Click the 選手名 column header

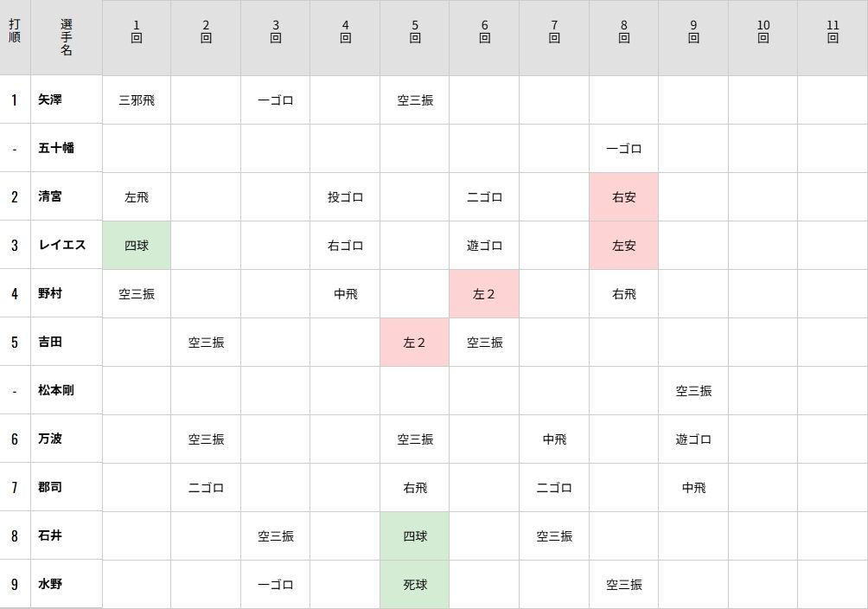tap(67, 37)
